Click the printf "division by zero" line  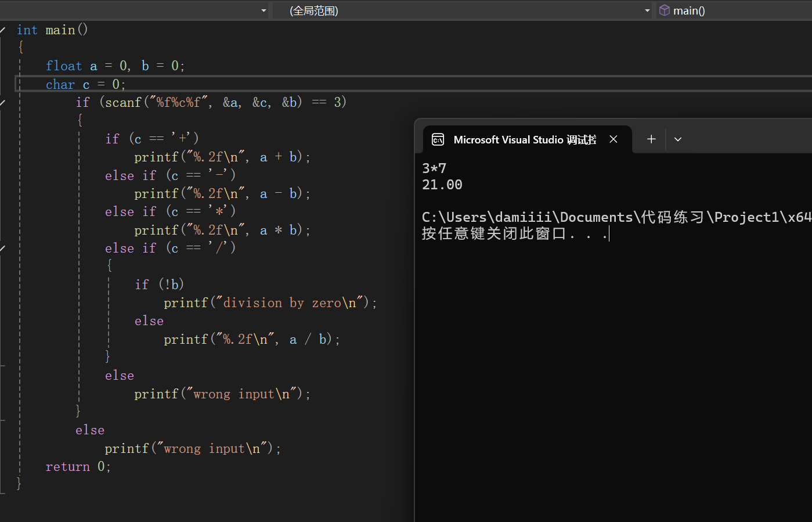coord(270,303)
